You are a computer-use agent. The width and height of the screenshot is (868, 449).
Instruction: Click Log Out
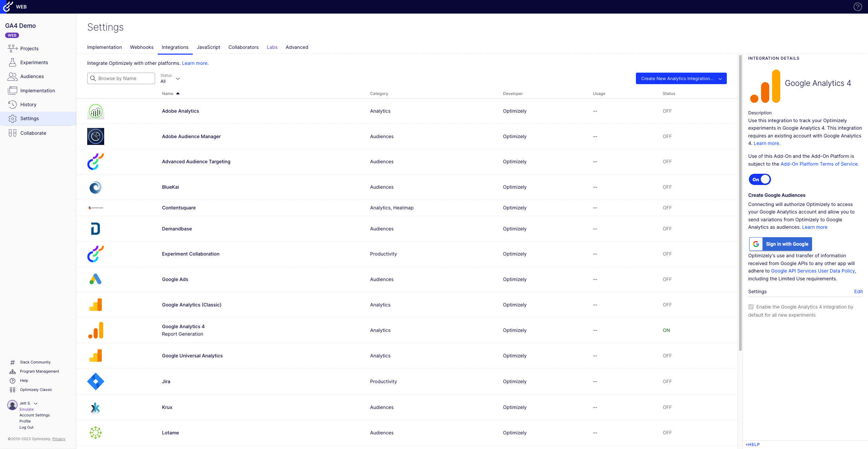tap(26, 427)
